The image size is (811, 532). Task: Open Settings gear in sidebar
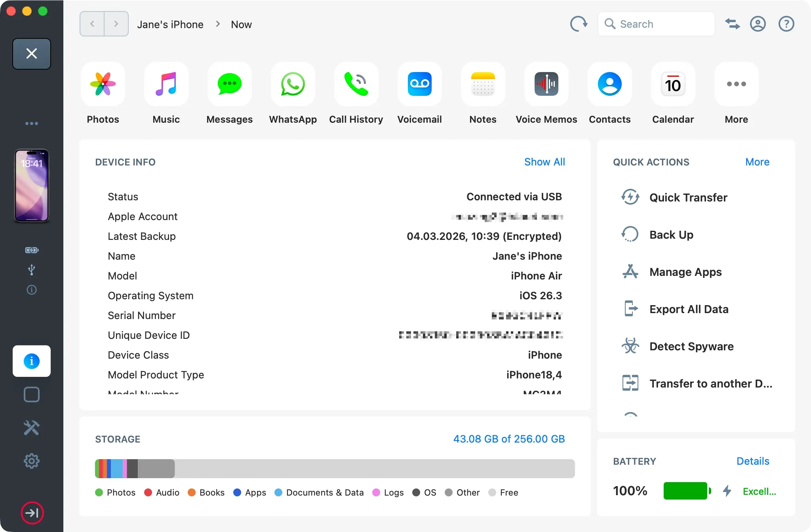click(x=31, y=460)
